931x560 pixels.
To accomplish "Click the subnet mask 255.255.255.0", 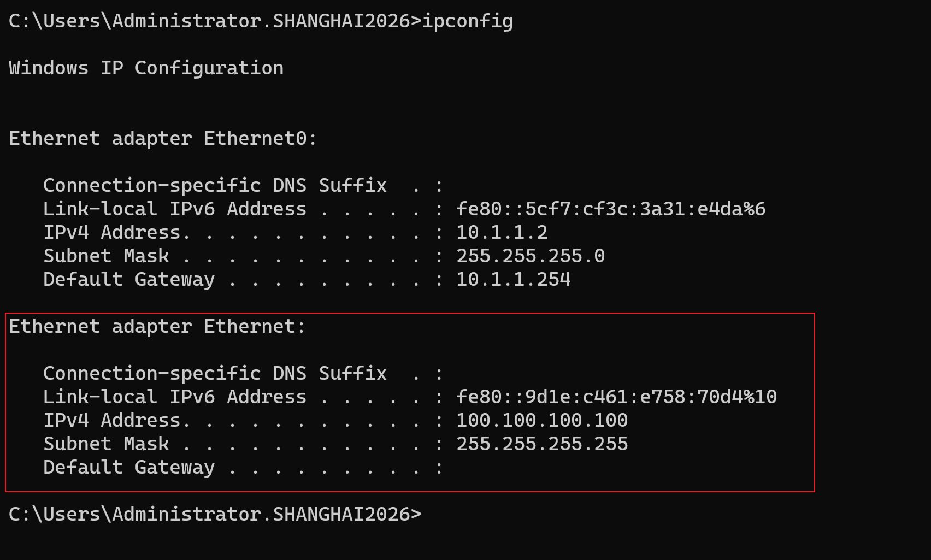I will coord(531,256).
